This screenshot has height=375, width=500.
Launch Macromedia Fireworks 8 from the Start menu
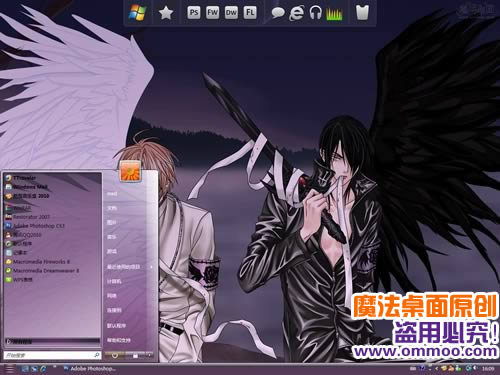pos(37,262)
